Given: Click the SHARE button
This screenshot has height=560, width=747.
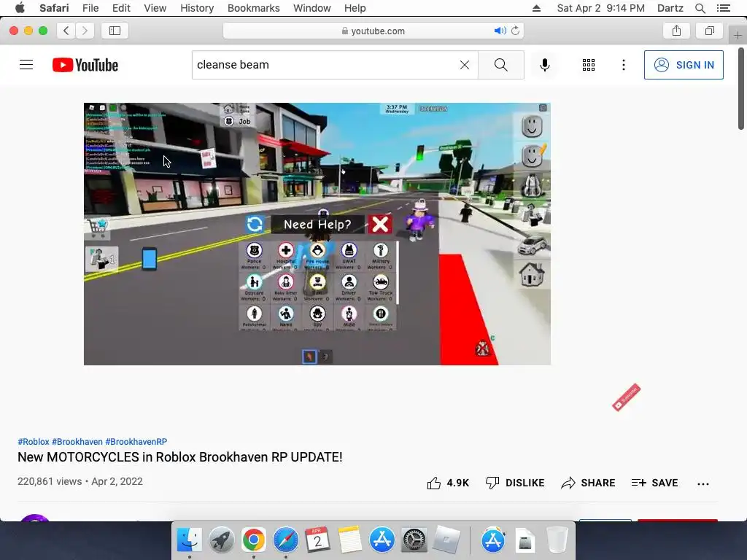Looking at the screenshot, I should tap(588, 483).
